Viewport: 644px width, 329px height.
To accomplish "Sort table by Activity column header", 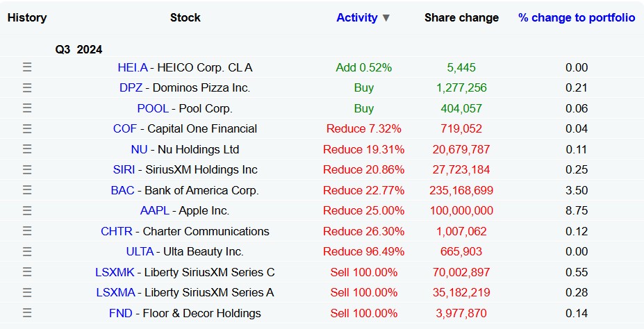I will click(356, 17).
